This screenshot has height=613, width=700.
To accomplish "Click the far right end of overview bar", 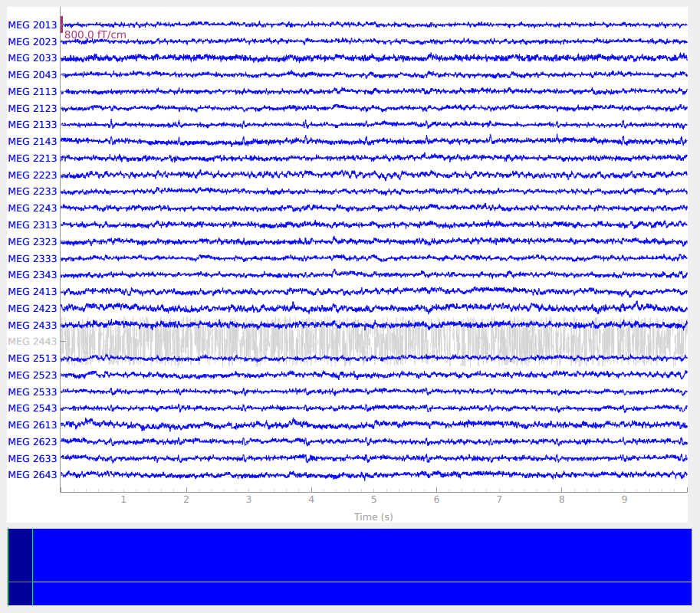I will [688, 566].
